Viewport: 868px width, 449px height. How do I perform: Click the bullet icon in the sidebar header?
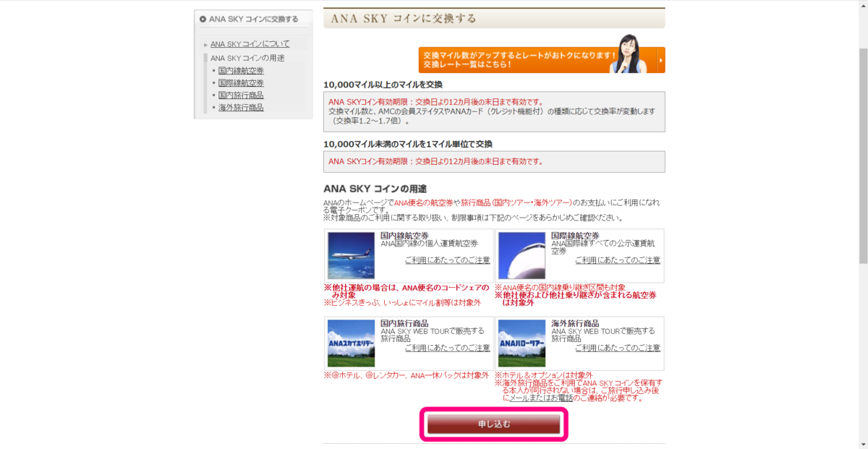(x=203, y=20)
